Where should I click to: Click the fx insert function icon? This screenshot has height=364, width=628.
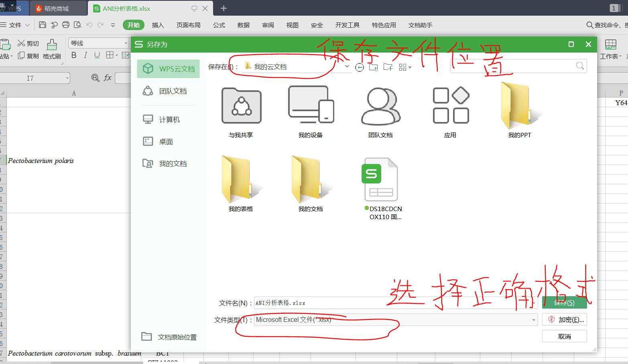(107, 78)
